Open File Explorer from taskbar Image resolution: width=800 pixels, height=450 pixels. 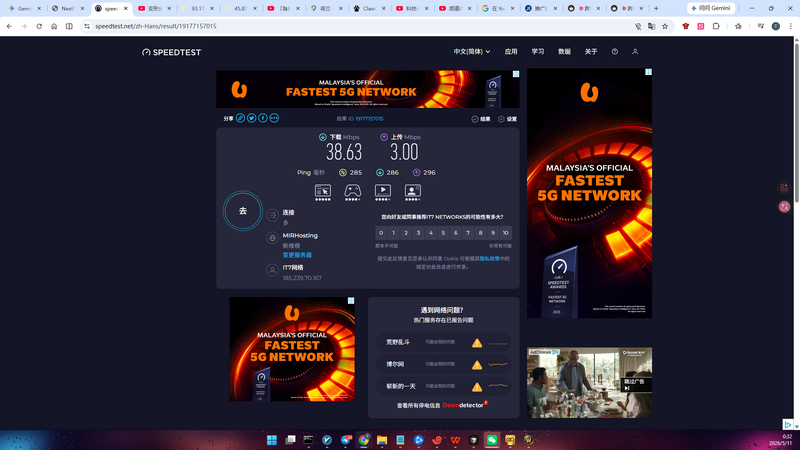pos(382,440)
